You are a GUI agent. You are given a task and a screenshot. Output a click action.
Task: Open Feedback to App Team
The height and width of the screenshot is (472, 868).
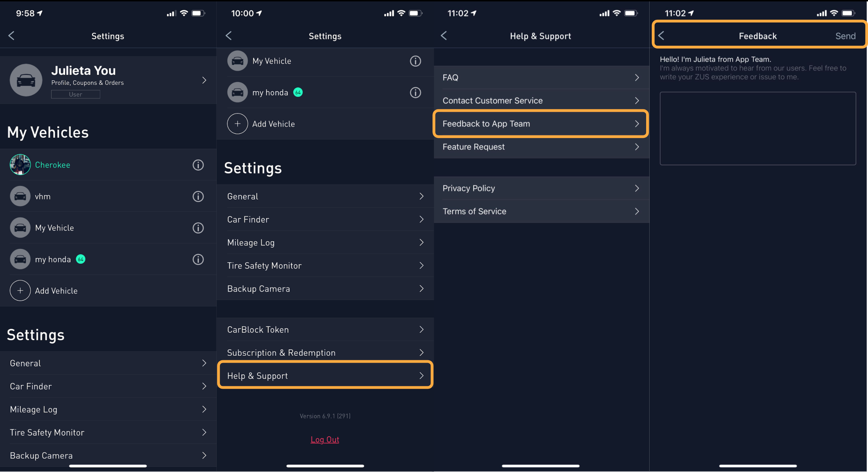point(542,124)
